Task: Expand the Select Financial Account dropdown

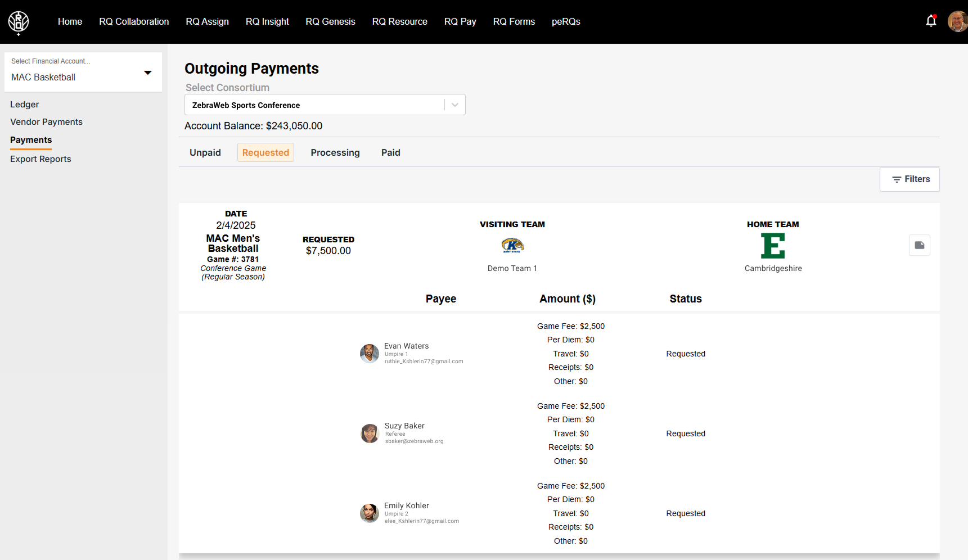Action: click(147, 73)
